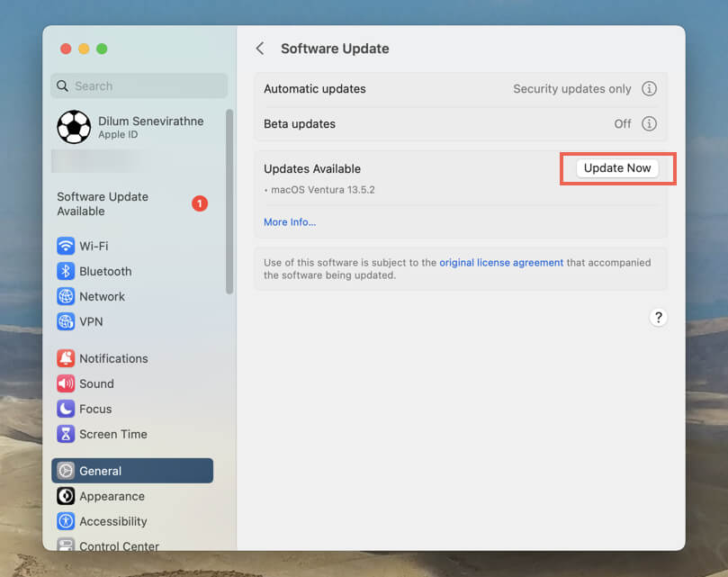This screenshot has width=728, height=577.
Task: Click the info icon for Beta updates
Action: coord(649,123)
